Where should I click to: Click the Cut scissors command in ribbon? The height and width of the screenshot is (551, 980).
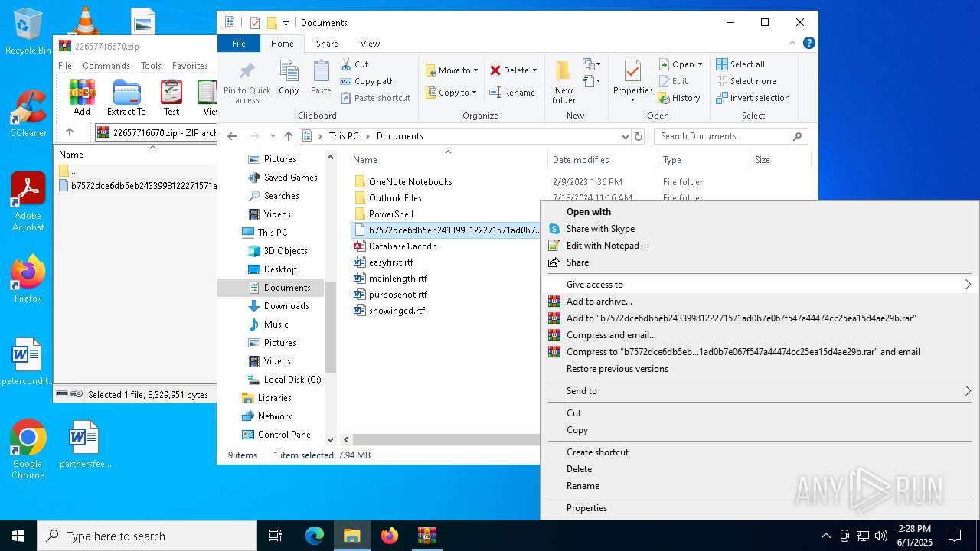[354, 64]
